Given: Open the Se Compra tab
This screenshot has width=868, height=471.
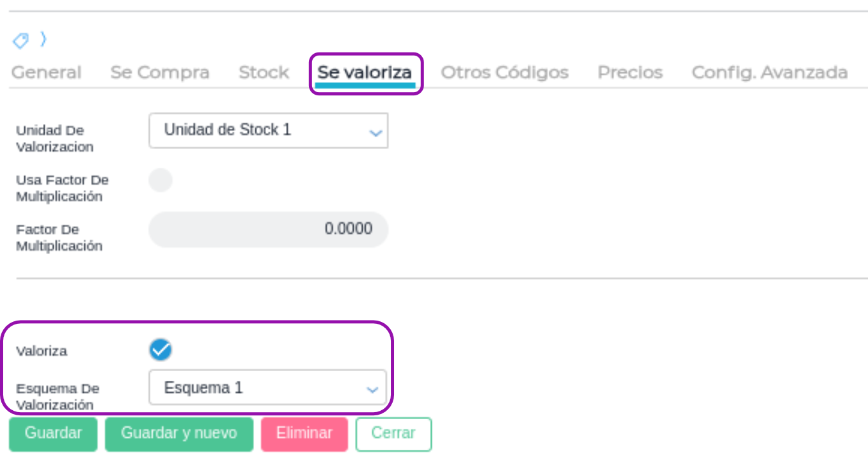Looking at the screenshot, I should pyautogui.click(x=160, y=73).
